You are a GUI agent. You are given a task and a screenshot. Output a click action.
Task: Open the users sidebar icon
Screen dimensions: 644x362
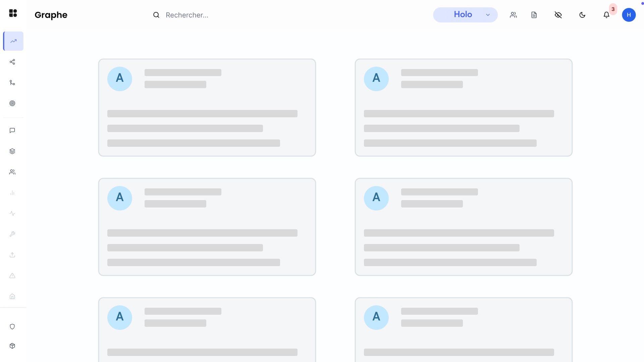pyautogui.click(x=12, y=172)
